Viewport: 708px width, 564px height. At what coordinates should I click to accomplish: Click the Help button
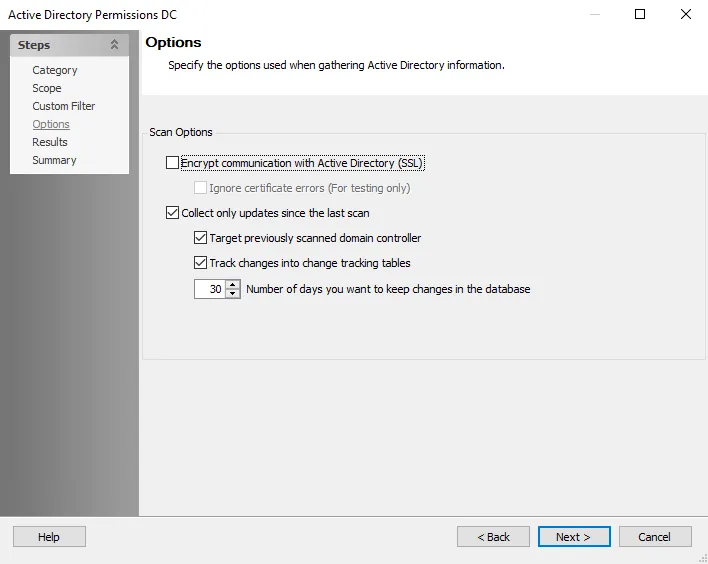pos(49,536)
